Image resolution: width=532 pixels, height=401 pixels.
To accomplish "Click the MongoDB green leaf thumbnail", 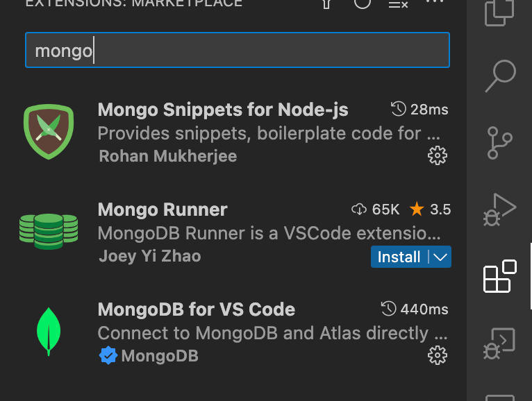I will 49,331.
